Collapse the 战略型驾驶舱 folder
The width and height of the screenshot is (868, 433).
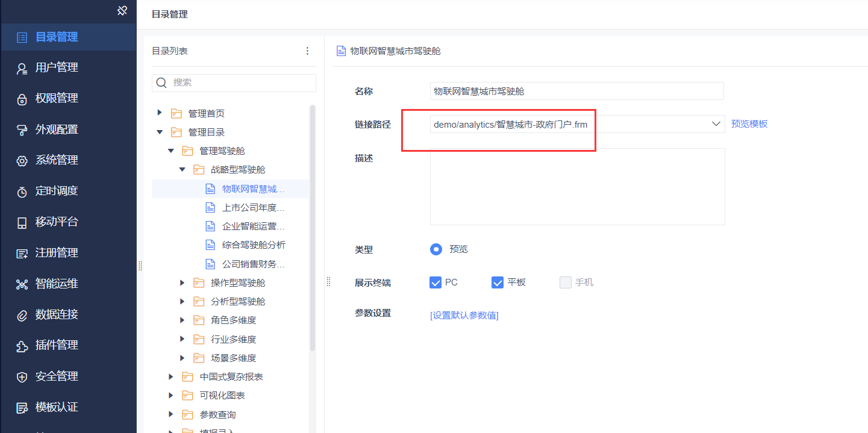click(183, 170)
